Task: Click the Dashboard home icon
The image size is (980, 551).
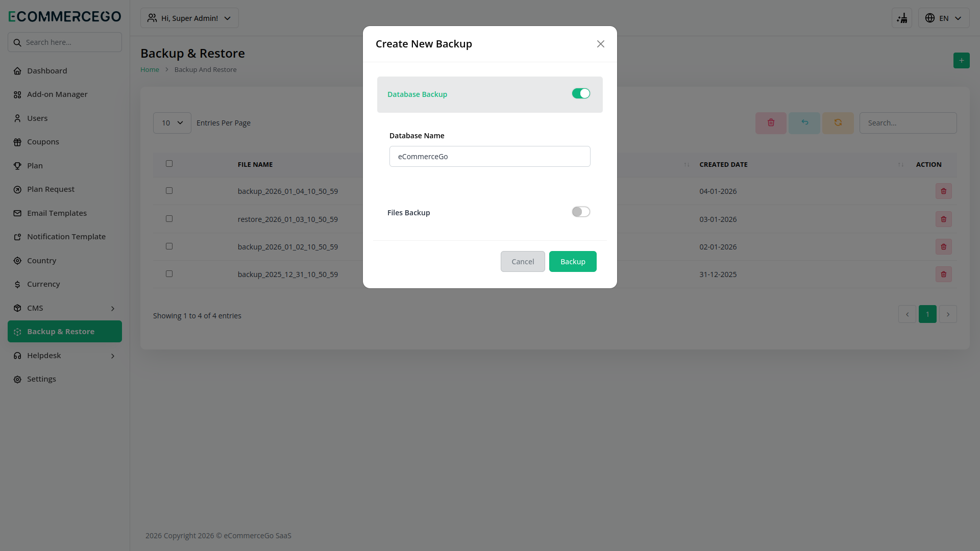Action: point(17,71)
